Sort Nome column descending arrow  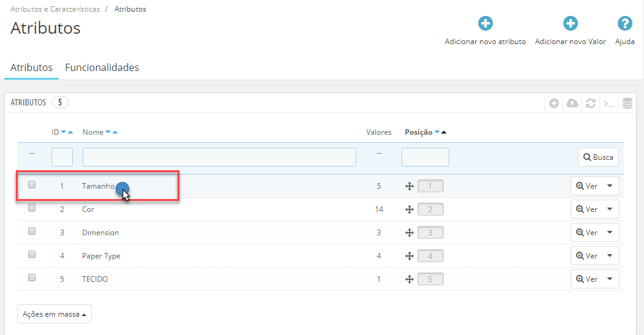pos(108,132)
